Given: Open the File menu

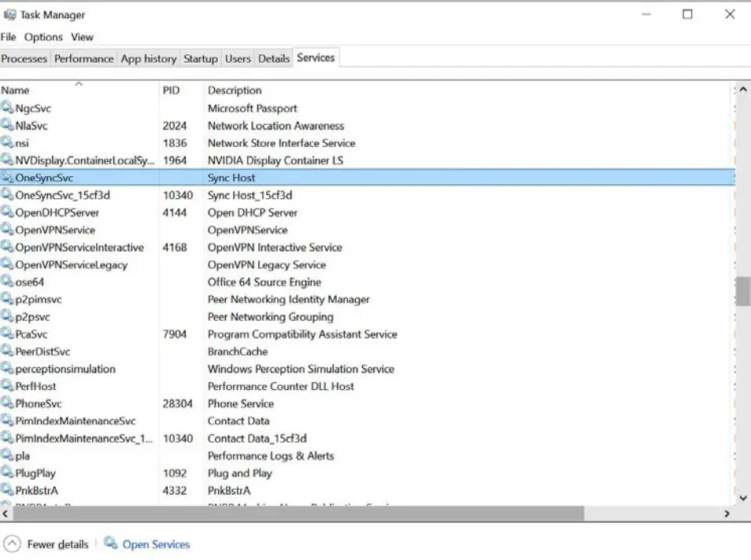Looking at the screenshot, I should 8,37.
